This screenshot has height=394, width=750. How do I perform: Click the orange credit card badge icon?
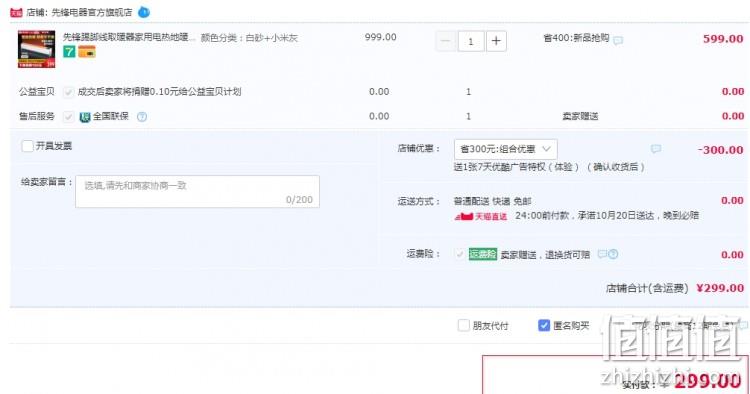click(87, 52)
